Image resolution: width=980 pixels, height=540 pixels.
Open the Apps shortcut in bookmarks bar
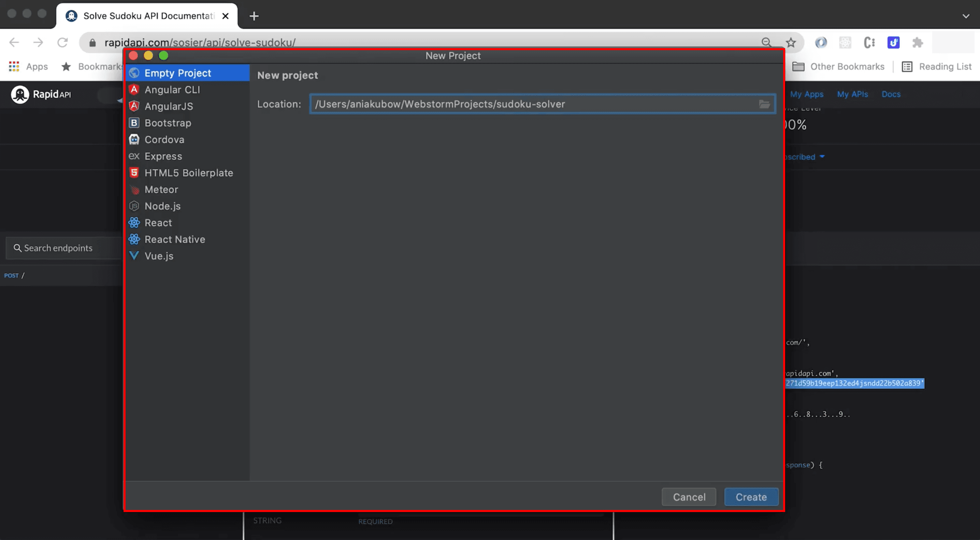point(29,67)
